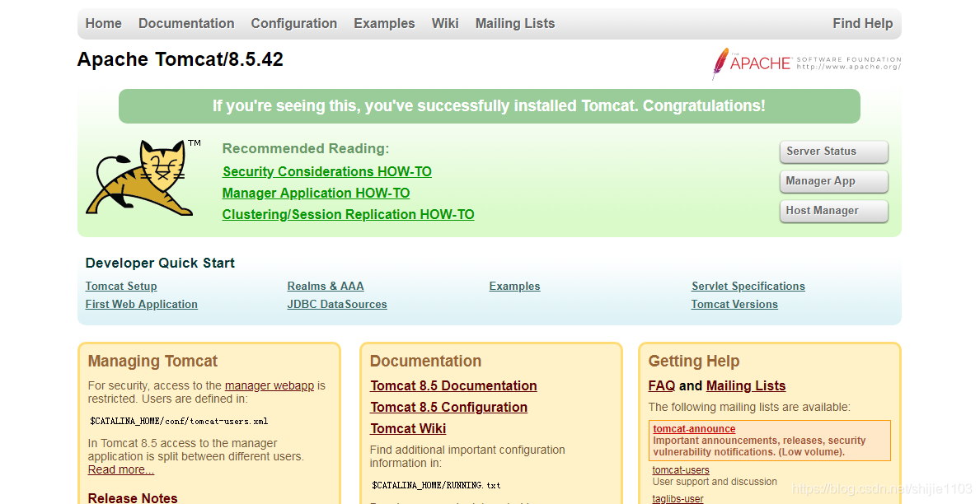
Task: Open Mailing Lists in the navigation bar
Action: (x=515, y=24)
